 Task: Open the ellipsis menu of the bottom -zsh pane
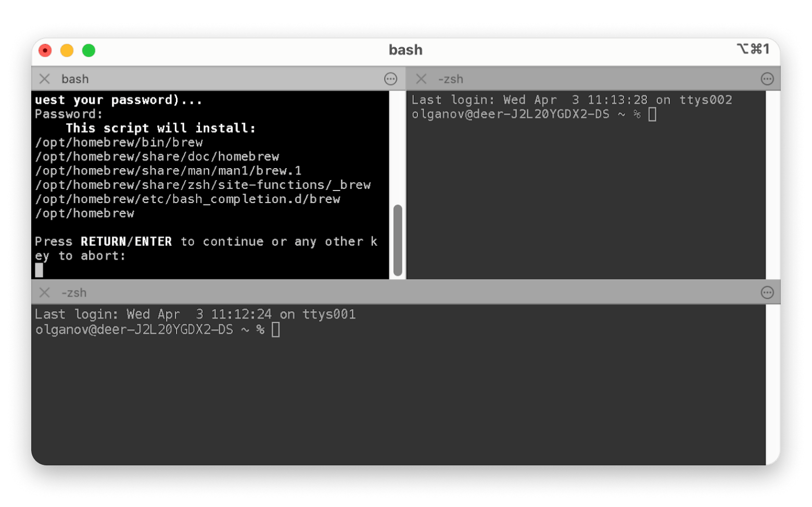pos(767,293)
